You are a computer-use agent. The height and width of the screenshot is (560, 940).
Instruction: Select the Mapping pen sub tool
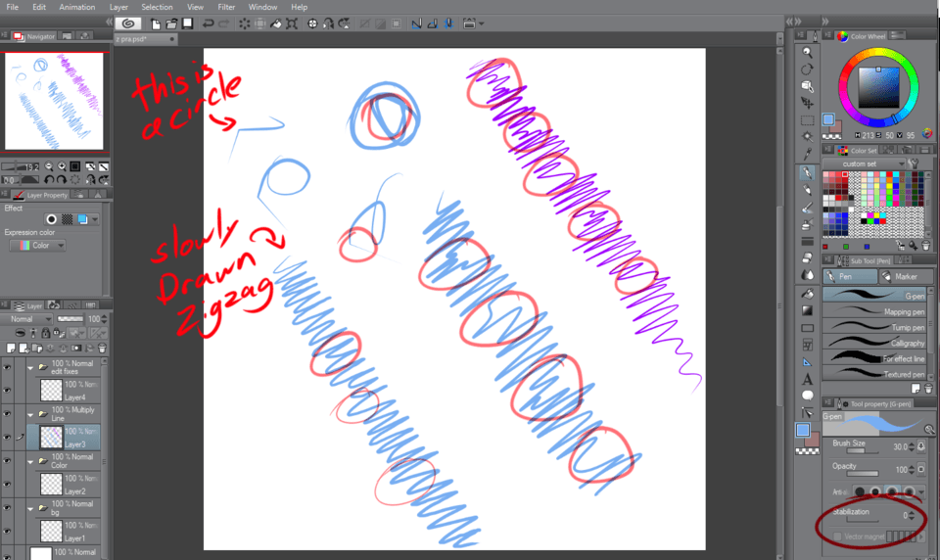pyautogui.click(x=874, y=311)
